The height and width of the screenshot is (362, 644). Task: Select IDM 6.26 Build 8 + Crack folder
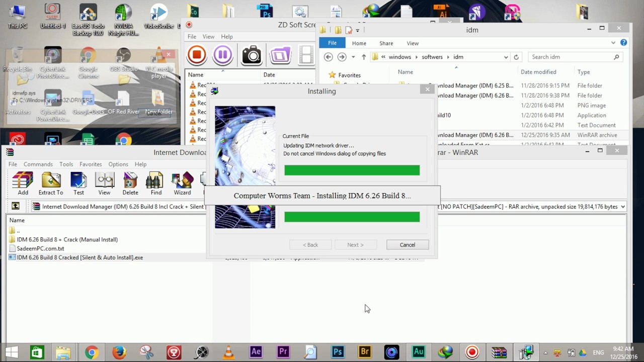[x=67, y=239]
